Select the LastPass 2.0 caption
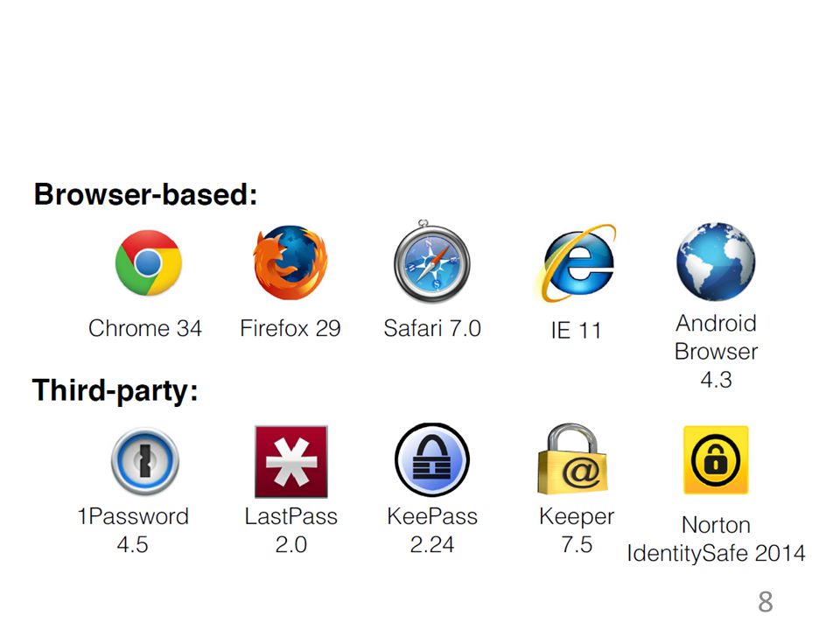Screen dimensions: 840x630 [x=290, y=530]
